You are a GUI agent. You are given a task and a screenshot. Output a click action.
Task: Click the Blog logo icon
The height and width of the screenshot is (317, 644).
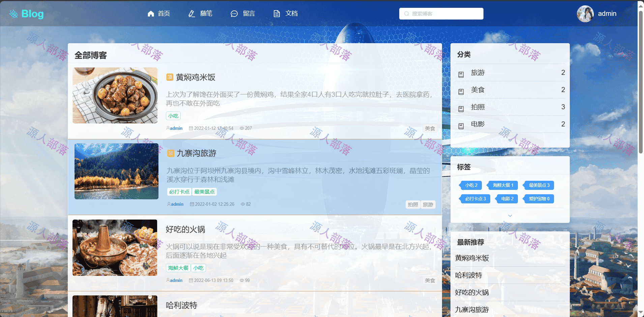point(13,14)
